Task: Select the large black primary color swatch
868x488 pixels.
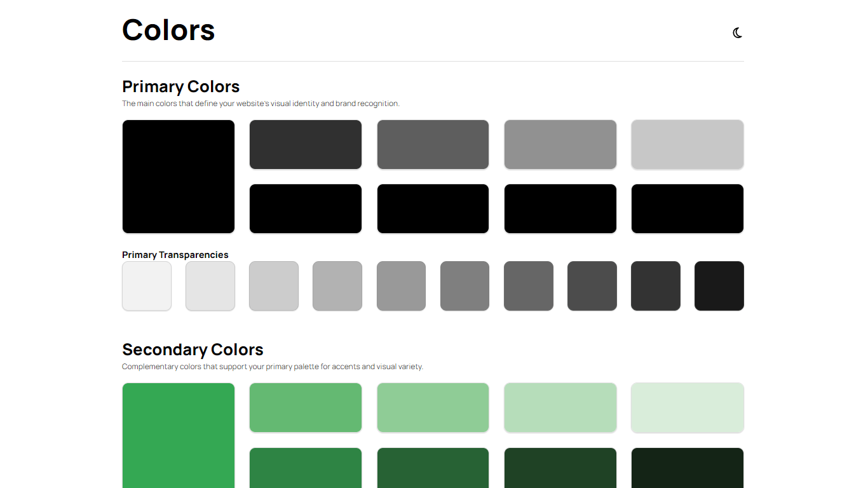Action: (x=179, y=177)
